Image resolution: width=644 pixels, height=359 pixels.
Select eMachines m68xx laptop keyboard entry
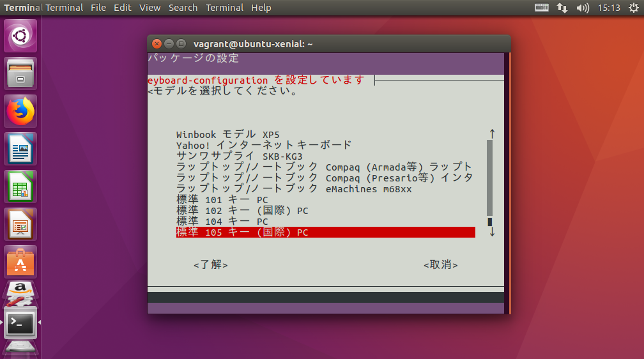(326, 188)
